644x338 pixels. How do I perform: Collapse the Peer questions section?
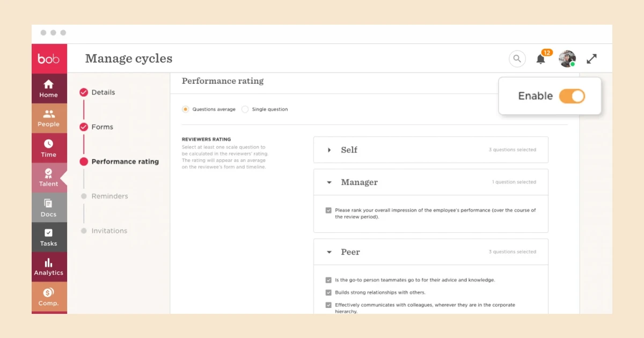click(x=330, y=252)
